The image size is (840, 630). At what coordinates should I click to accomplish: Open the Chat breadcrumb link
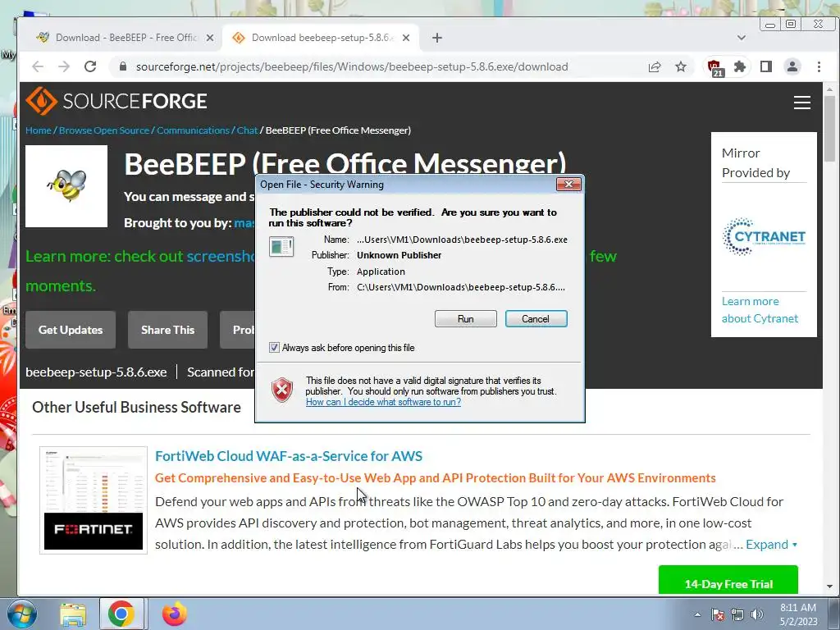click(x=247, y=130)
